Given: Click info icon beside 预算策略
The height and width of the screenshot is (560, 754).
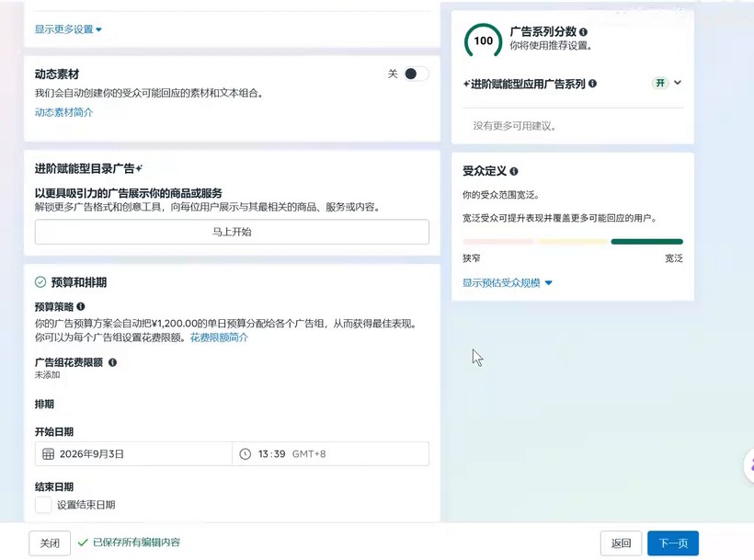Looking at the screenshot, I should (81, 306).
